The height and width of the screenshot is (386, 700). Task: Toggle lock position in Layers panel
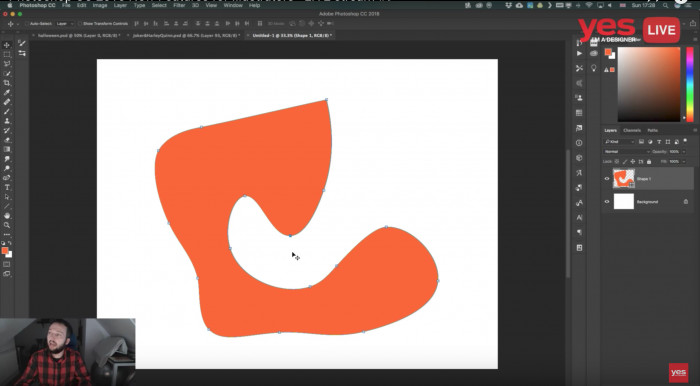pos(633,162)
